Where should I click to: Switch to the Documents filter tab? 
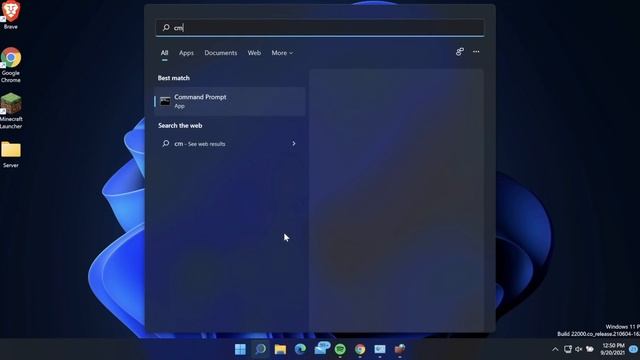click(x=220, y=53)
